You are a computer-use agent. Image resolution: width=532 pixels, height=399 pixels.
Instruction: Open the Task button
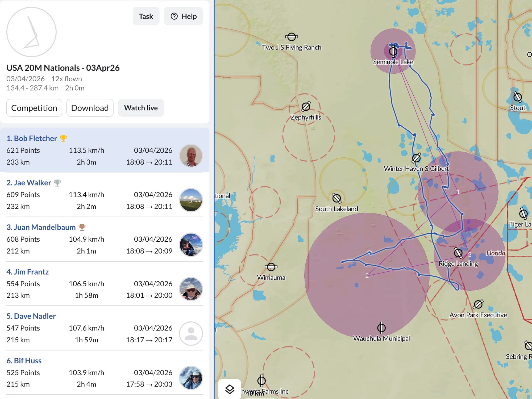pyautogui.click(x=146, y=16)
